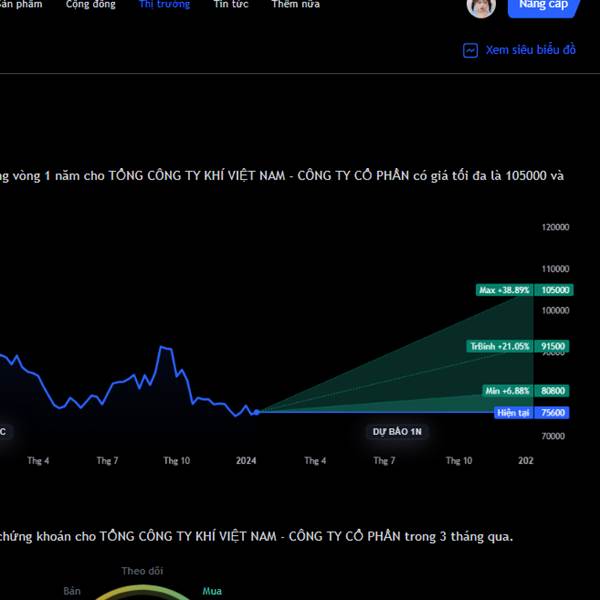Click the Bán rating label
Viewport: 600px width, 600px height.
(x=72, y=591)
